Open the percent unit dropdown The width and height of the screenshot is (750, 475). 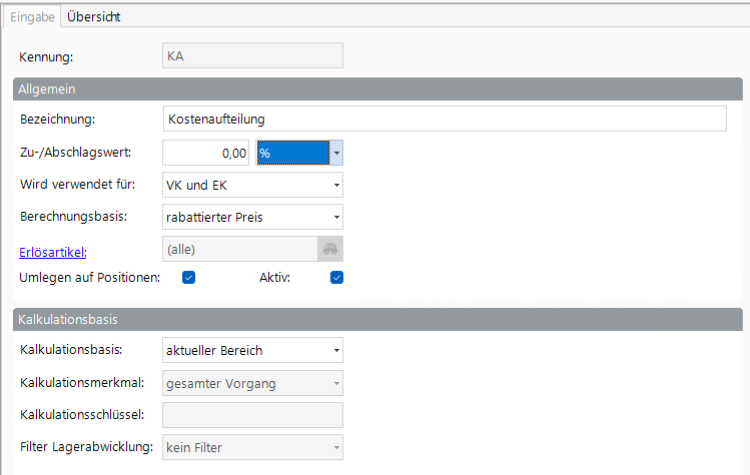pos(337,153)
